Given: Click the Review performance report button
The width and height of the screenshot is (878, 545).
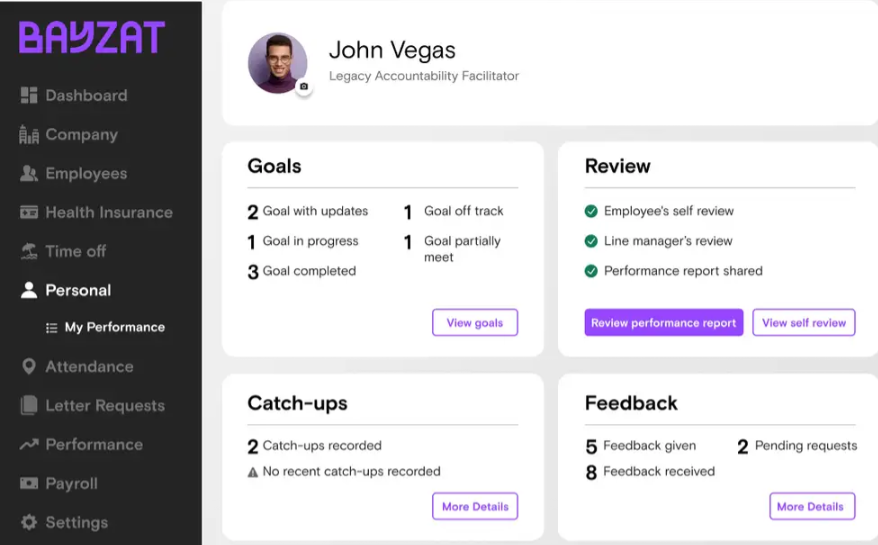Looking at the screenshot, I should click(x=664, y=323).
